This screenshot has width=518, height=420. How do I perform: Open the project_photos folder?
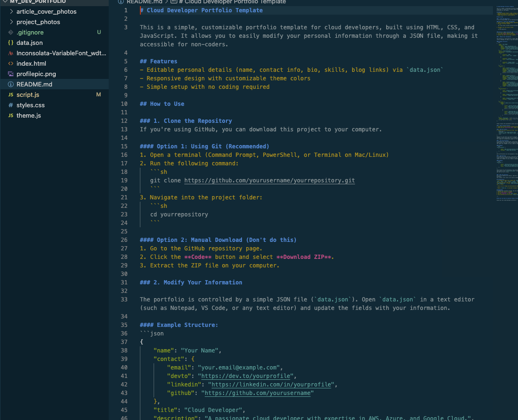click(x=38, y=22)
